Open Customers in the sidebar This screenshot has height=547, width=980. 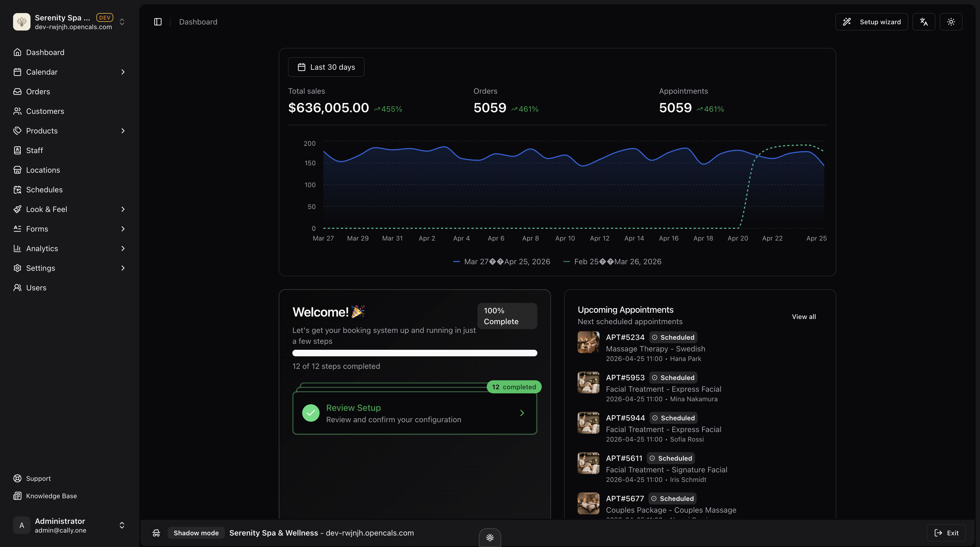coord(45,111)
